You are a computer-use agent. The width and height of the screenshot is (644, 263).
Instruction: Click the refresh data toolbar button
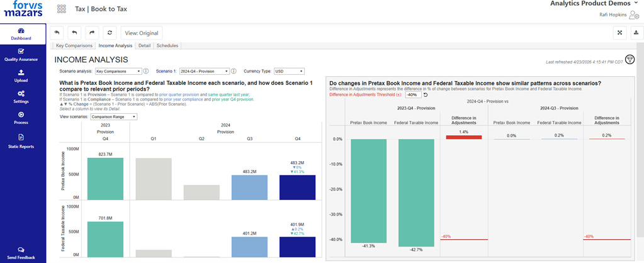[x=110, y=33]
